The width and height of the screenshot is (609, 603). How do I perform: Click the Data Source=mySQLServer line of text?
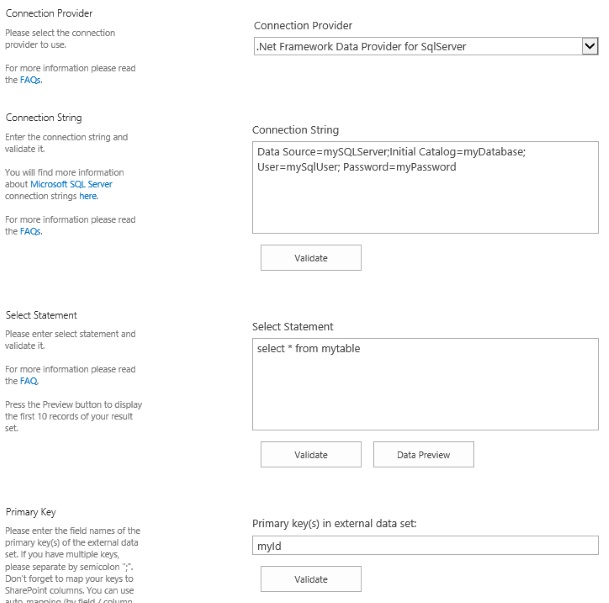click(391, 152)
